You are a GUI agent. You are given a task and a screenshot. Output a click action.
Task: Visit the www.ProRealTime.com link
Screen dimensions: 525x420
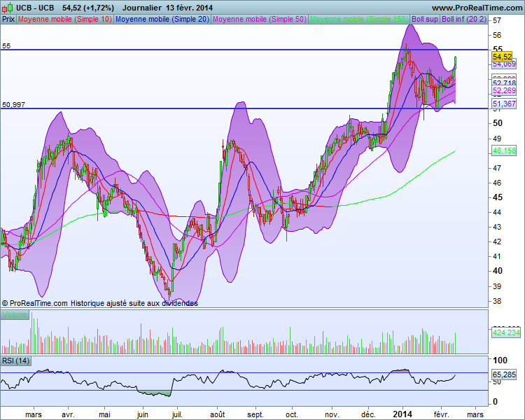(477, 8)
